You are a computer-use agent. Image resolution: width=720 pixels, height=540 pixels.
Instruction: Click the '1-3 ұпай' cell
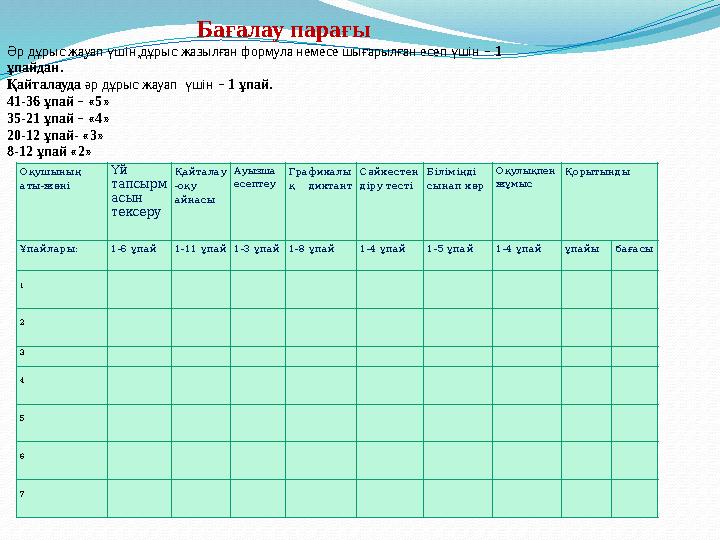(x=258, y=255)
